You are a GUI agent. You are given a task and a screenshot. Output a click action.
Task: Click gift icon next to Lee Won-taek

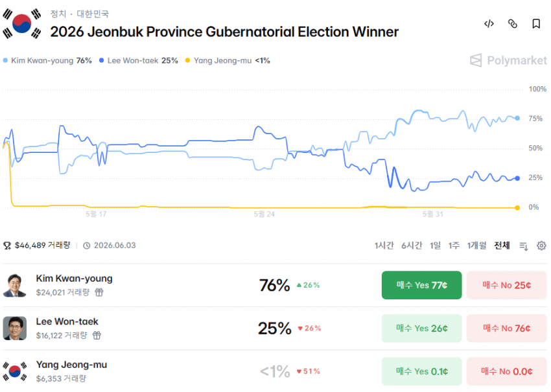[97, 336]
